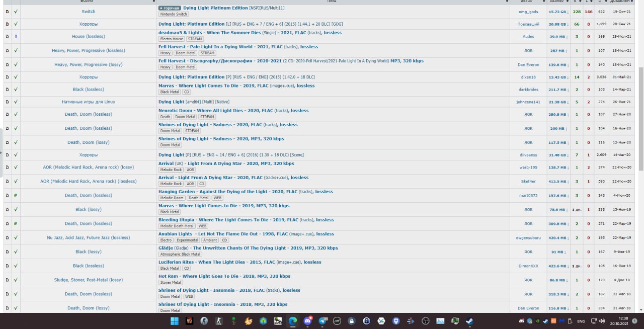Click document icon on House (lossless) row
The height and width of the screenshot is (329, 644).
(x=7, y=36)
